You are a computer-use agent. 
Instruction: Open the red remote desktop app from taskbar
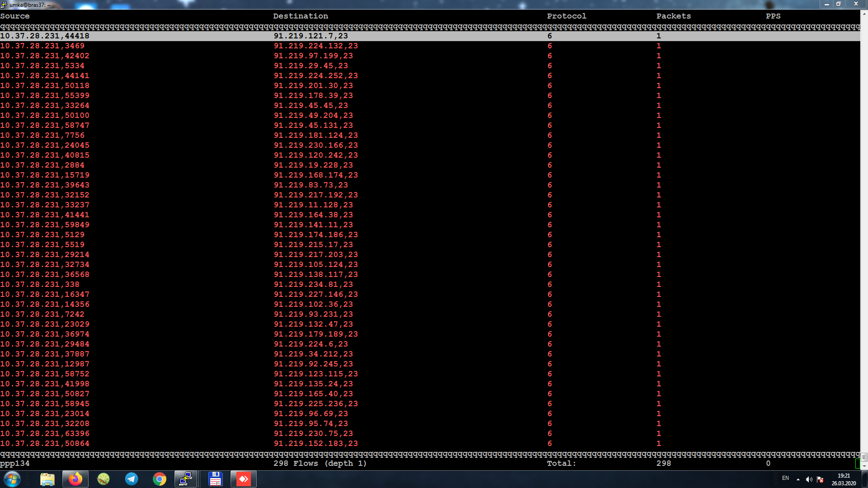[x=243, y=479]
